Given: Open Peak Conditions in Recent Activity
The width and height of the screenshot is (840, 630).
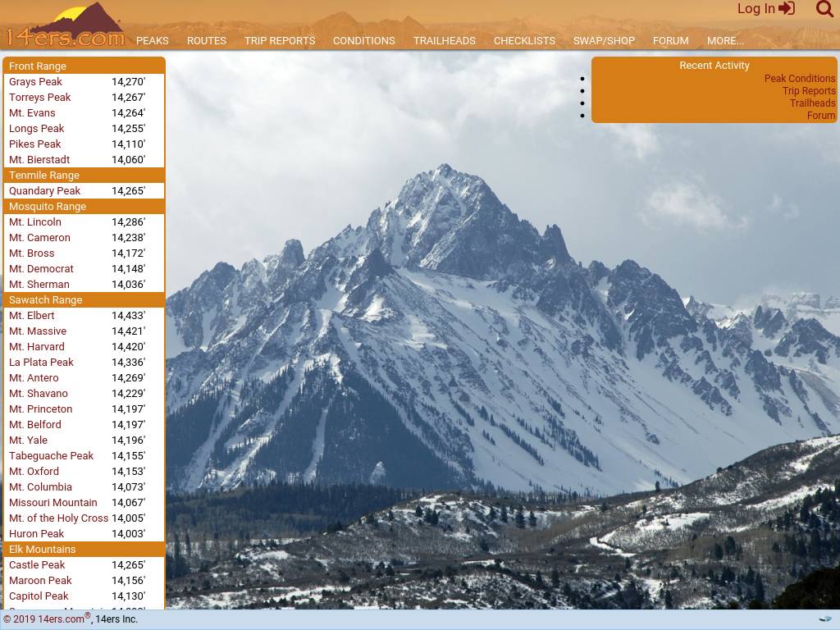Looking at the screenshot, I should pyautogui.click(x=799, y=78).
